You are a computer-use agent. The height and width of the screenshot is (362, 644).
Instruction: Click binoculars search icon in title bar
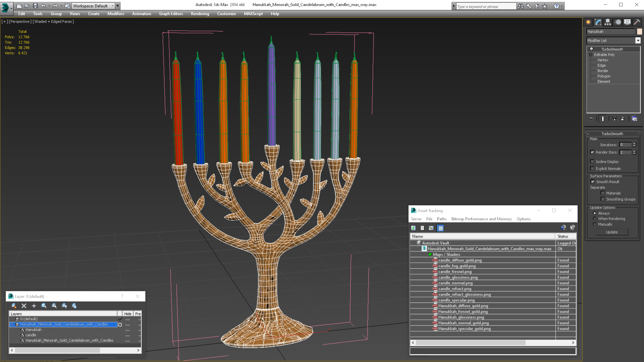(521, 6)
